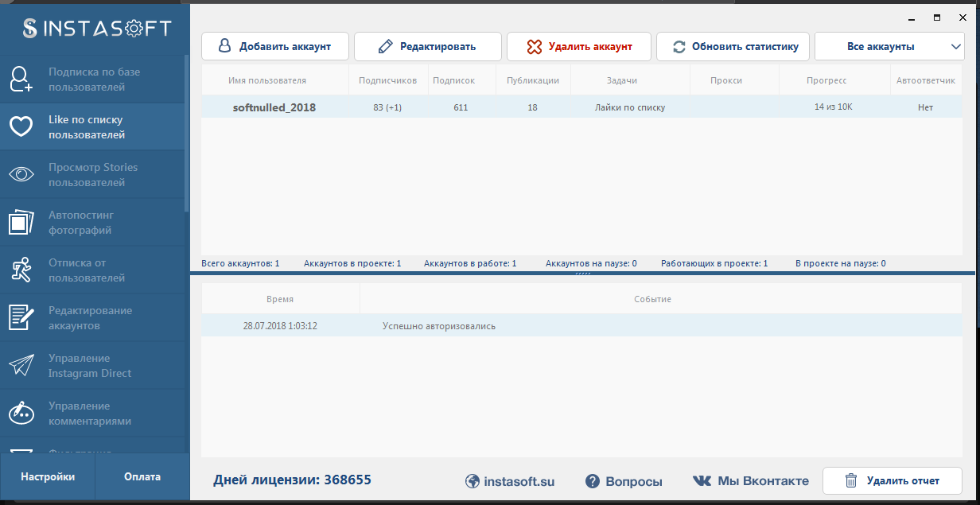Click the question-mark icon beside "Вопросы"
The height and width of the screenshot is (505, 980).
coord(593,480)
